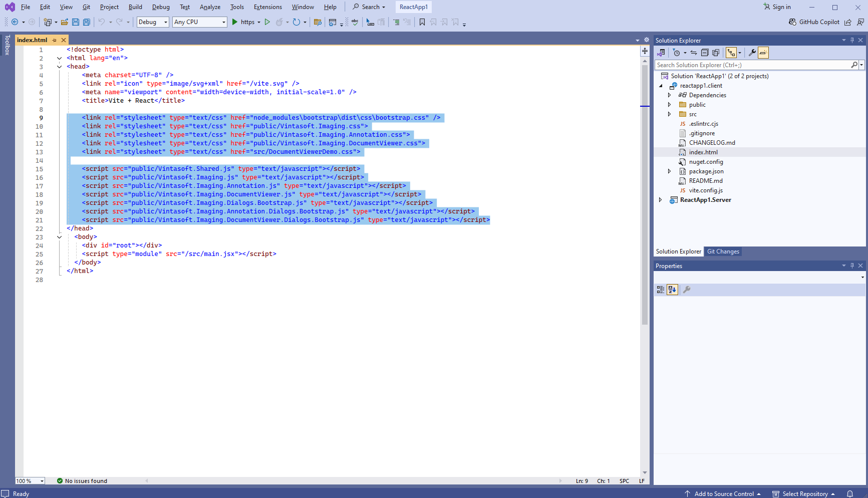Toggle Alphabetical sort in Properties panel
This screenshot has width=868, height=498.
672,290
